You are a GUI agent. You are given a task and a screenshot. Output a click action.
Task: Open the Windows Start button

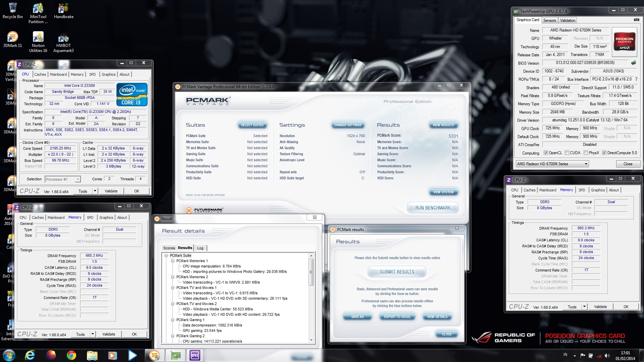[x=9, y=355]
